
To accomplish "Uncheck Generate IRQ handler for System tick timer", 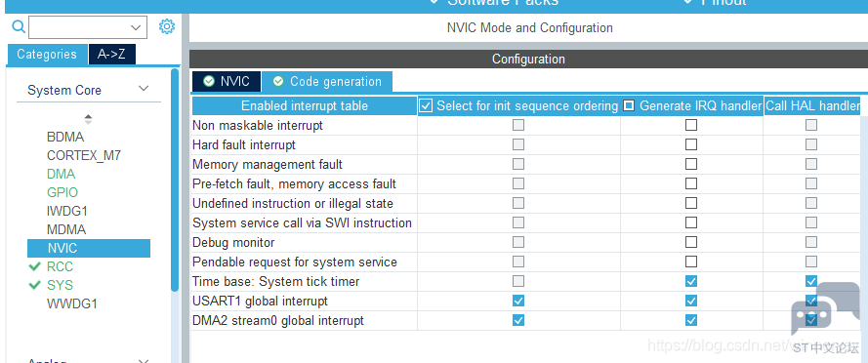I will [691, 281].
